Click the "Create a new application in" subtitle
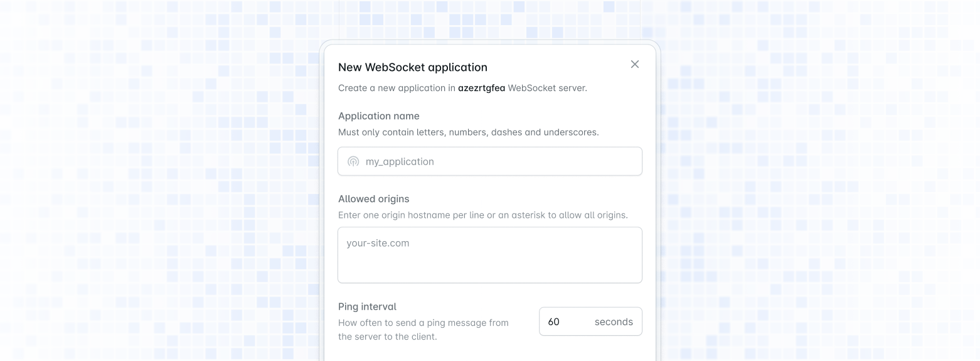This screenshot has width=980, height=361. coord(397,88)
